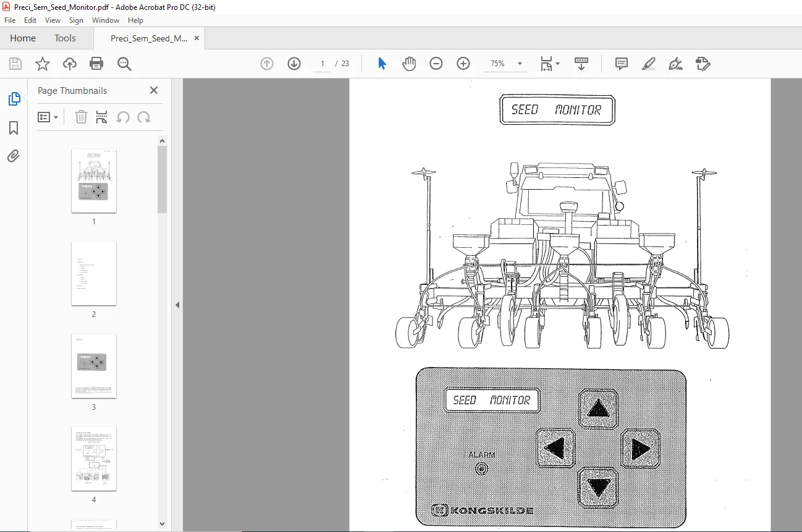802x532 pixels.
Task: Save the PDF file with the floppy disk icon
Action: [x=15, y=64]
